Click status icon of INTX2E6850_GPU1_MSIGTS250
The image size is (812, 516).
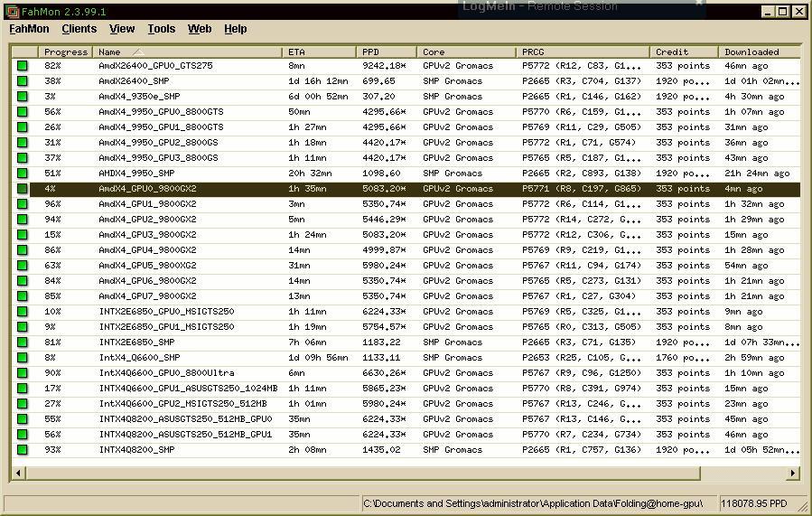pos(23,327)
